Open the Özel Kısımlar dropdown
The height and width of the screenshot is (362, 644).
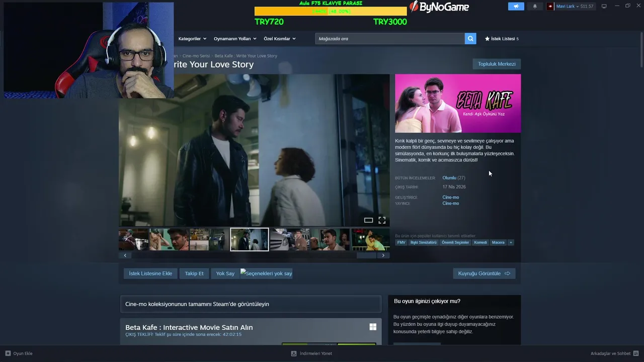[x=280, y=39]
